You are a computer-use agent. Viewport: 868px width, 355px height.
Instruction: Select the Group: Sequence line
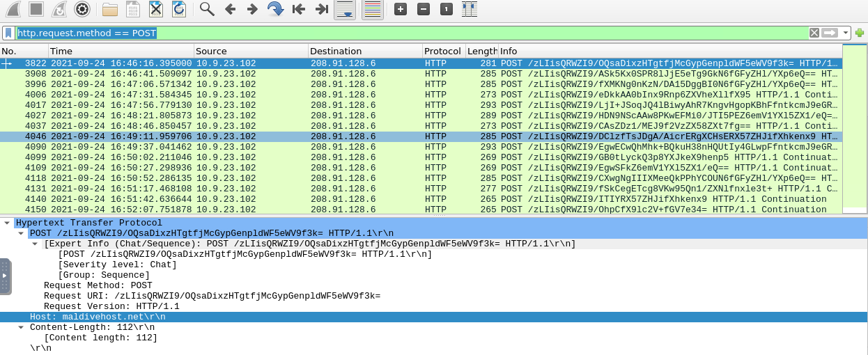(105, 275)
